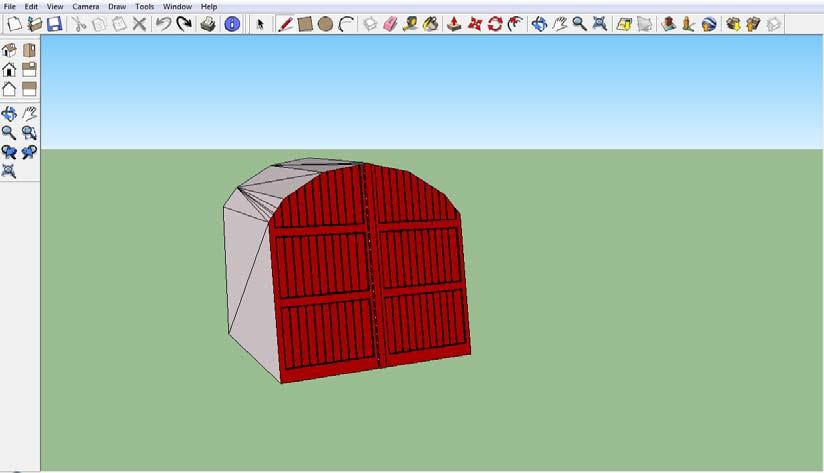
Task: Switch to Right view in side toolbar
Action: click(x=29, y=69)
